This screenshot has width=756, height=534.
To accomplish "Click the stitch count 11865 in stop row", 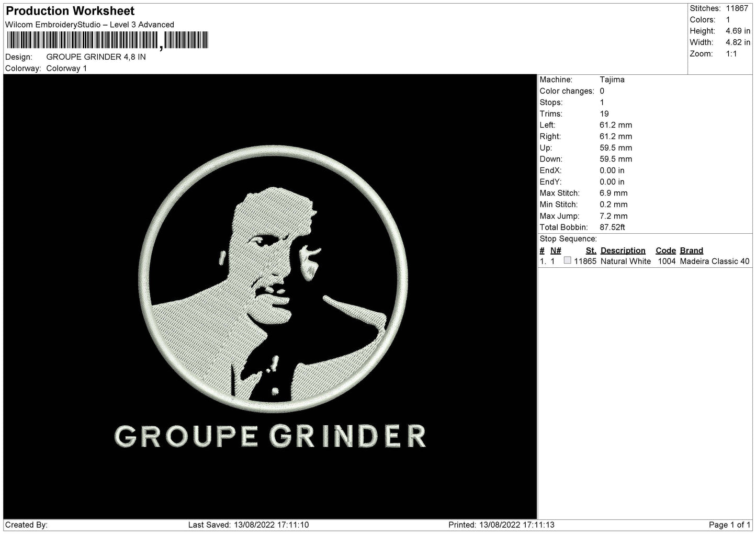I will point(585,262).
